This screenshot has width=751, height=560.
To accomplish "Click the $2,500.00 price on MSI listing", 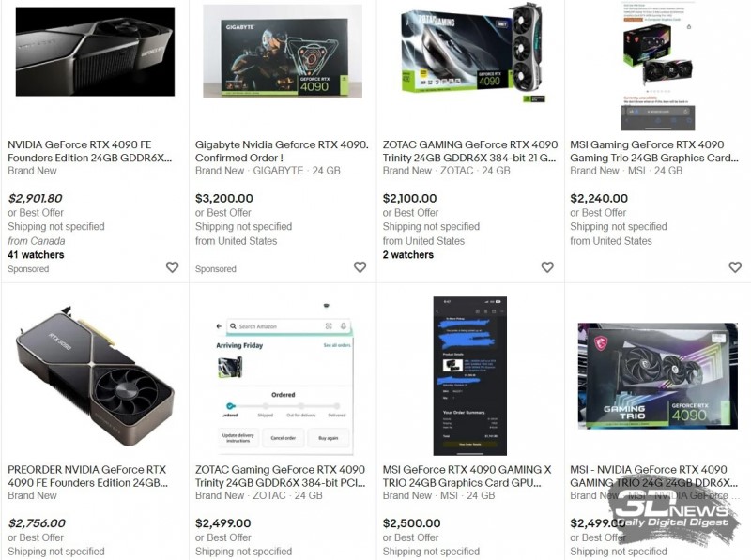I will coord(411,523).
